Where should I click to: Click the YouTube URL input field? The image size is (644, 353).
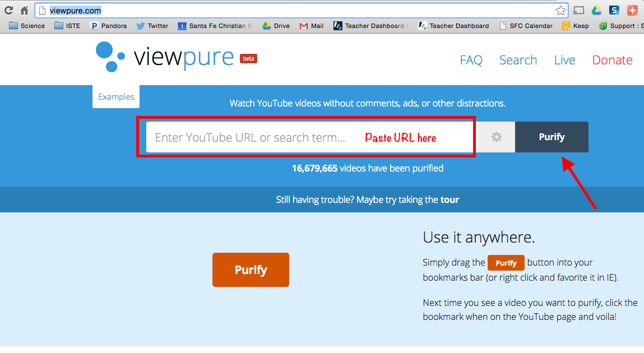click(x=310, y=137)
